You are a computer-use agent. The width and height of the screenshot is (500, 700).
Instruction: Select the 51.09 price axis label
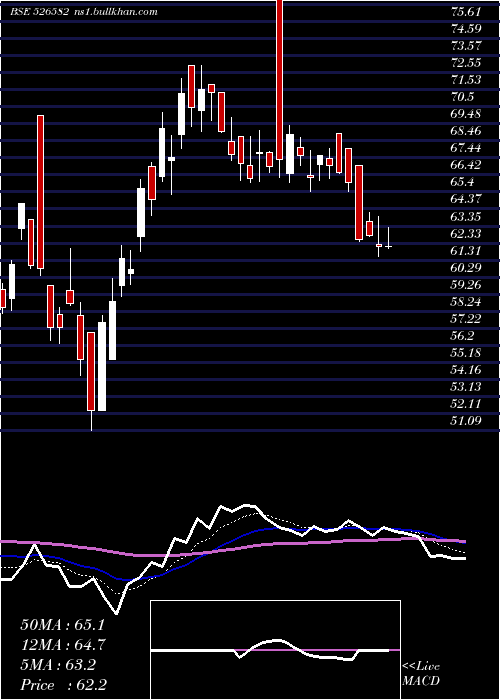[x=466, y=421]
